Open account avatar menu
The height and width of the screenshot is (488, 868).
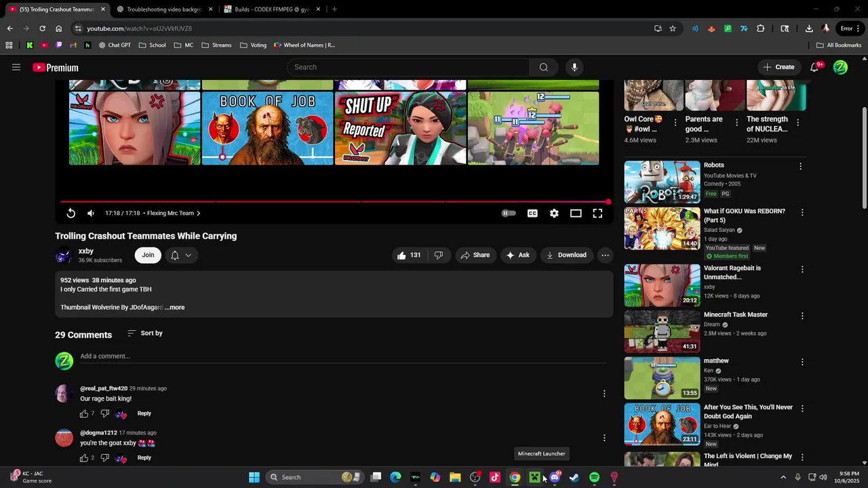(x=840, y=67)
